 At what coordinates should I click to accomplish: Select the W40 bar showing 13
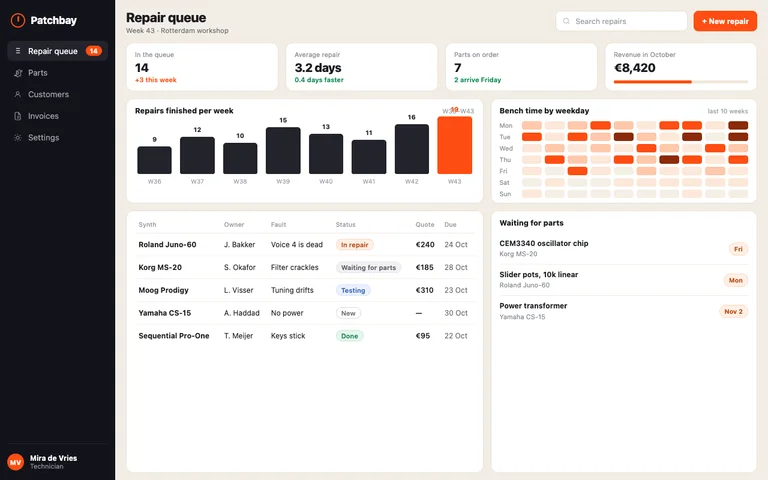(326, 154)
